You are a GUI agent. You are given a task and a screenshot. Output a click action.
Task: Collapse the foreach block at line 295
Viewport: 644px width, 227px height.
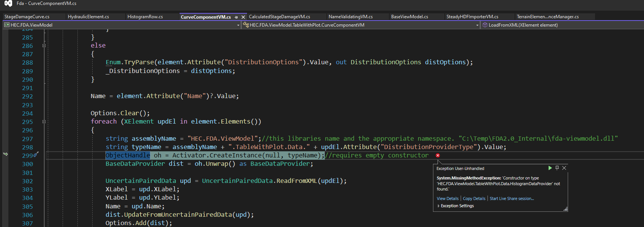[x=44, y=122]
